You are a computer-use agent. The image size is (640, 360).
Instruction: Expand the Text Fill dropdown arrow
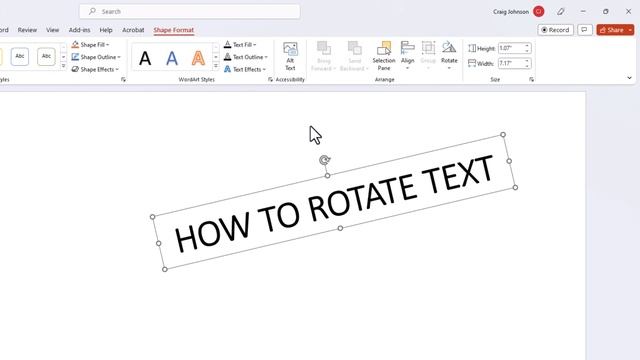click(254, 45)
